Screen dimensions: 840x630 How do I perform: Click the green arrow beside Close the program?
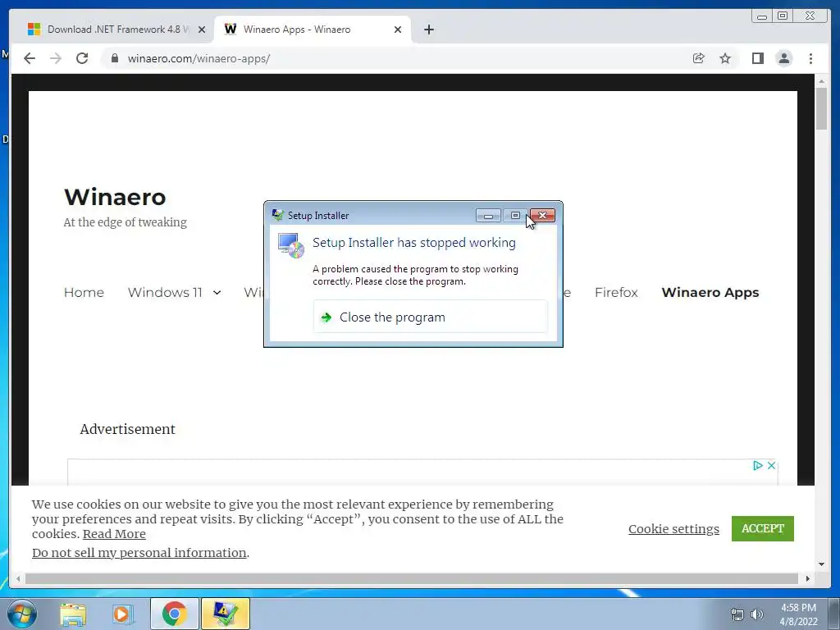click(x=326, y=317)
